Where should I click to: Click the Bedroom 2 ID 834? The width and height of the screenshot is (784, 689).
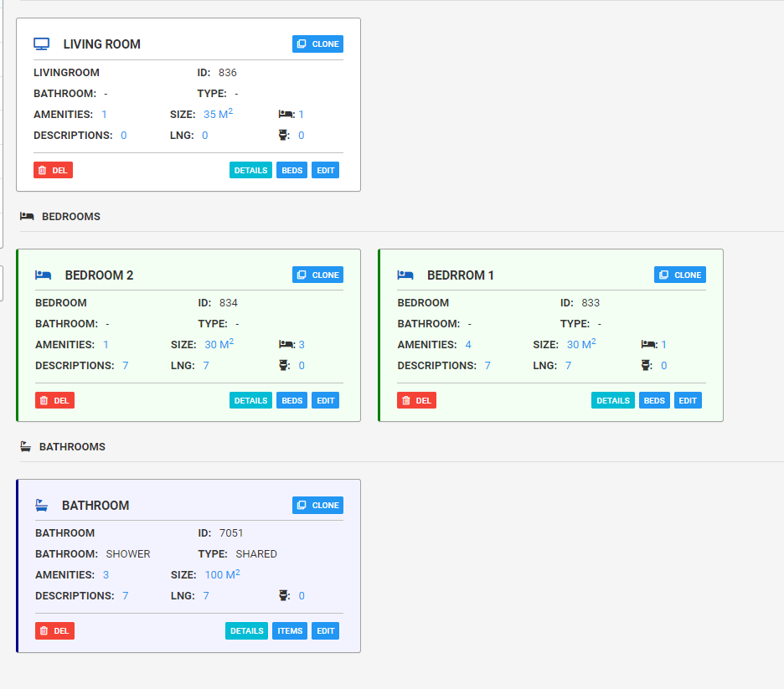(229, 303)
